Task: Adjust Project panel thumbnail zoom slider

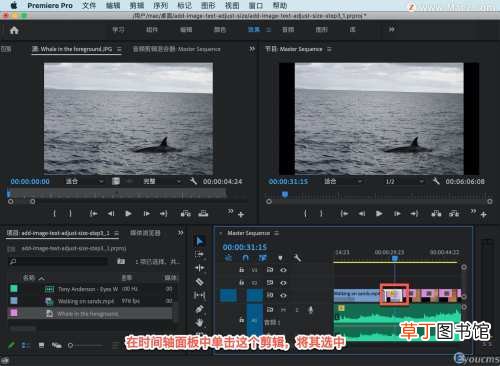Action: coord(87,345)
